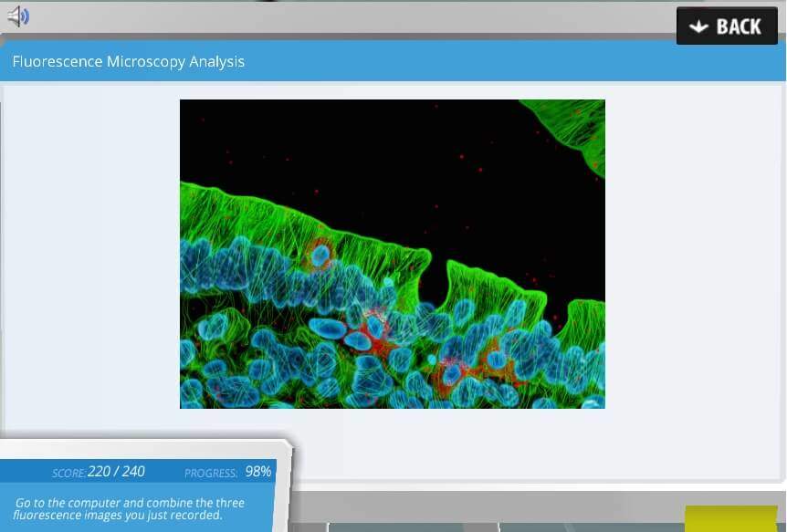Viewport: 787px width, 532px height.
Task: Click the SCORE 220/240 display
Action: (100, 472)
